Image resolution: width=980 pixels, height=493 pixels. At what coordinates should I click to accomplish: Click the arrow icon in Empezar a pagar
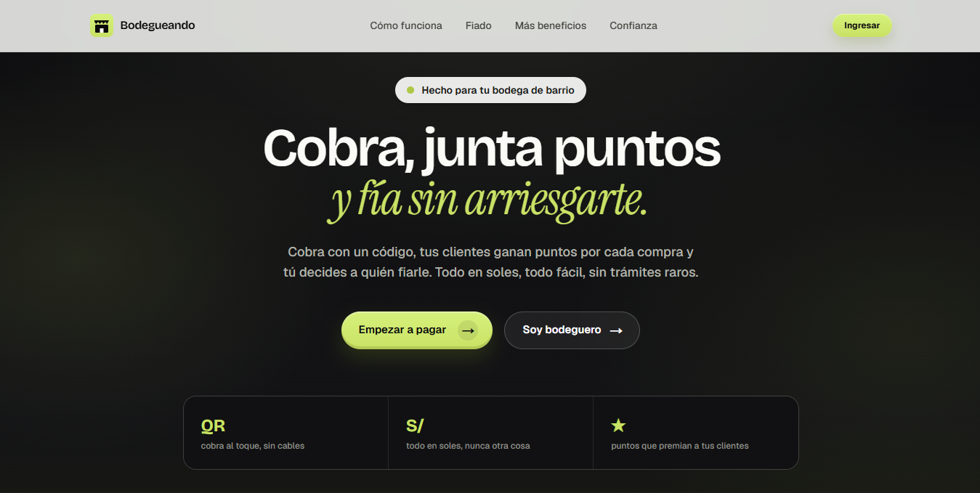coord(468,330)
